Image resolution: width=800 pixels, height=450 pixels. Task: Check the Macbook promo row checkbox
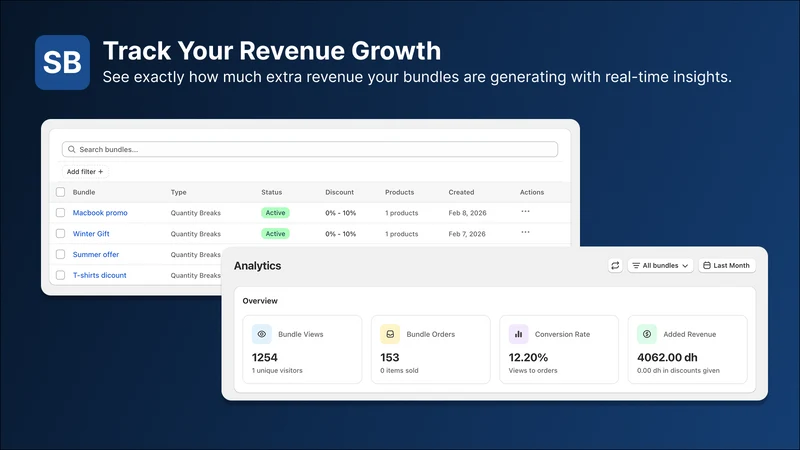tap(60, 213)
